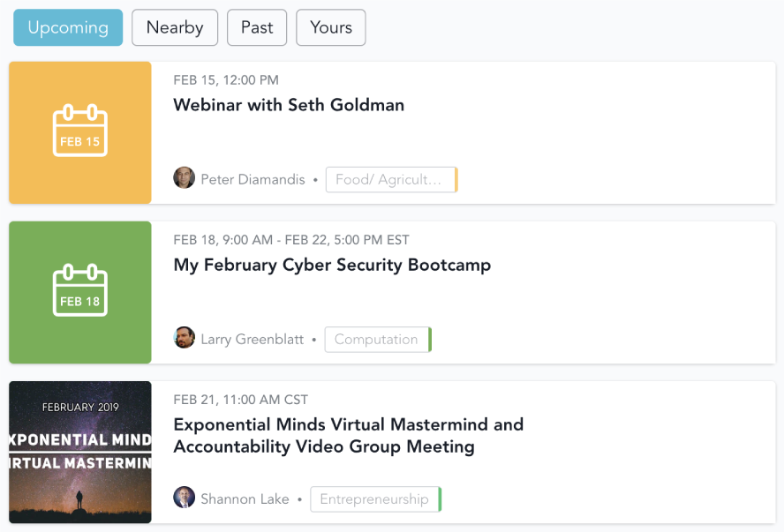The width and height of the screenshot is (784, 532).
Task: Select the Entrepreneurship category tag
Action: click(374, 499)
